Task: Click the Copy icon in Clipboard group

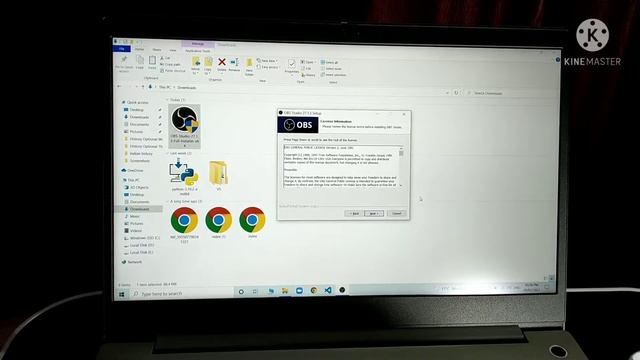Action: pyautogui.click(x=140, y=62)
